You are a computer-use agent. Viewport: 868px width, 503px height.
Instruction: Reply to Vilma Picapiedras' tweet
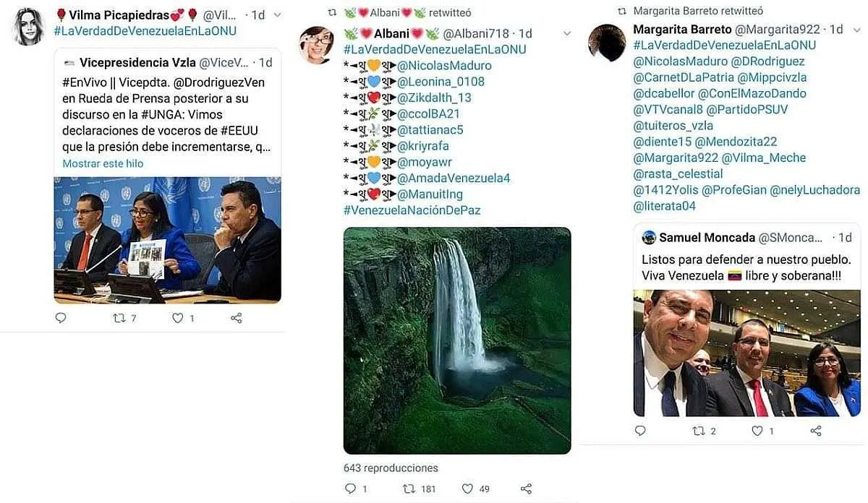tap(61, 318)
